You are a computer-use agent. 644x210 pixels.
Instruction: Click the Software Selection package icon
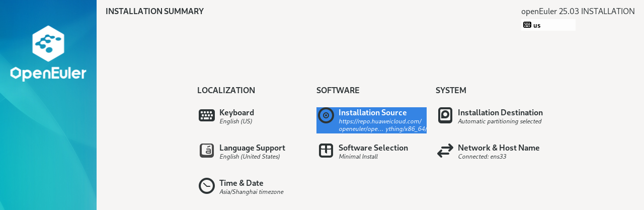(x=326, y=151)
